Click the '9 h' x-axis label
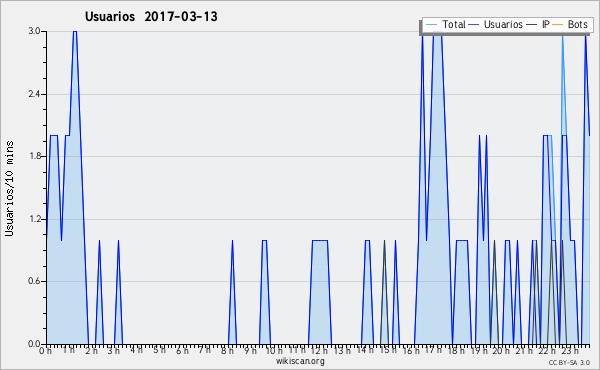The image size is (600, 370). pyautogui.click(x=251, y=351)
